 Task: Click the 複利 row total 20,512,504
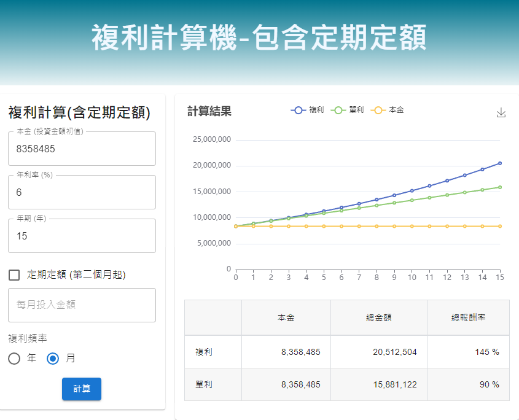(x=395, y=352)
